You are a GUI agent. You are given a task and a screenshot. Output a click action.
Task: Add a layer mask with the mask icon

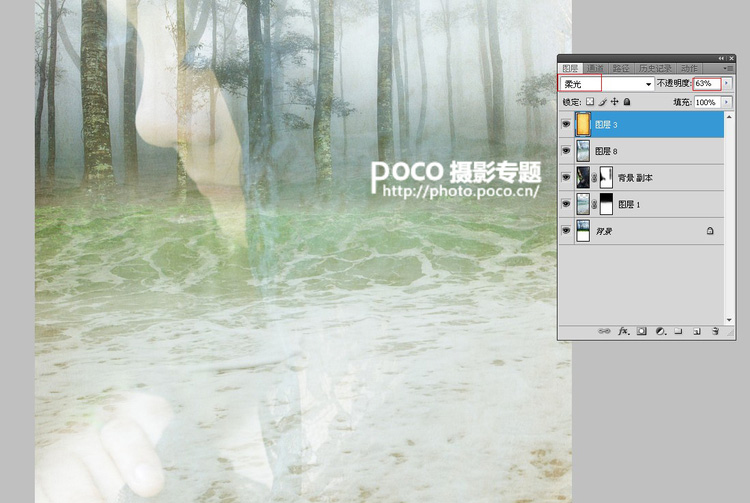click(641, 331)
